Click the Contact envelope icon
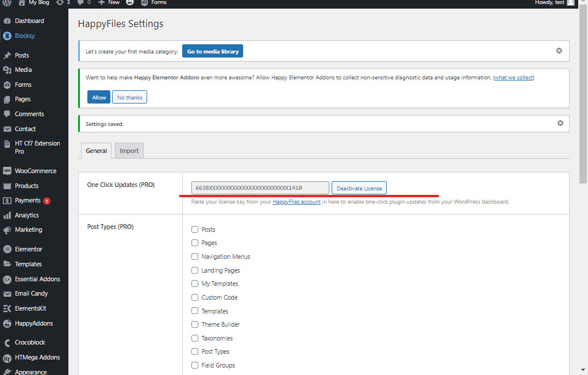 point(7,129)
